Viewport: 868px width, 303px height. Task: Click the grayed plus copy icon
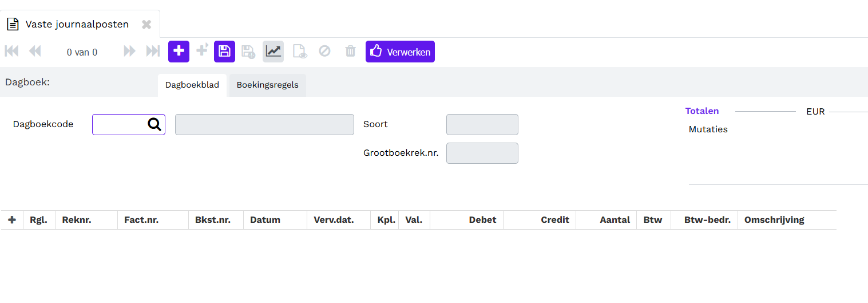201,50
